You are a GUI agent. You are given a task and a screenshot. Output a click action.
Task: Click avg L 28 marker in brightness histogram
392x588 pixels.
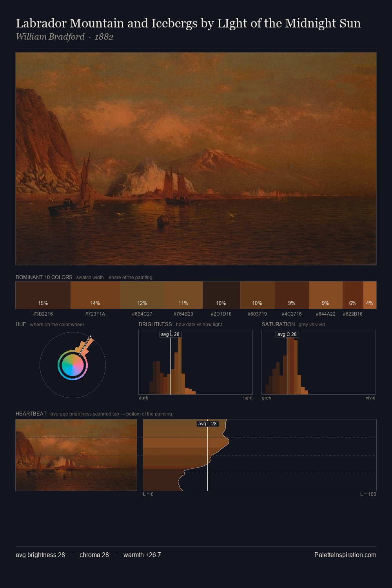(170, 334)
